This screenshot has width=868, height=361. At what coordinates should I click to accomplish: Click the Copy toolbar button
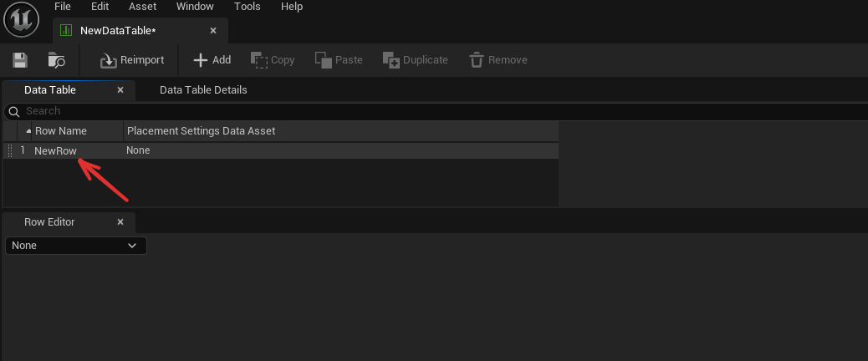pyautogui.click(x=273, y=60)
